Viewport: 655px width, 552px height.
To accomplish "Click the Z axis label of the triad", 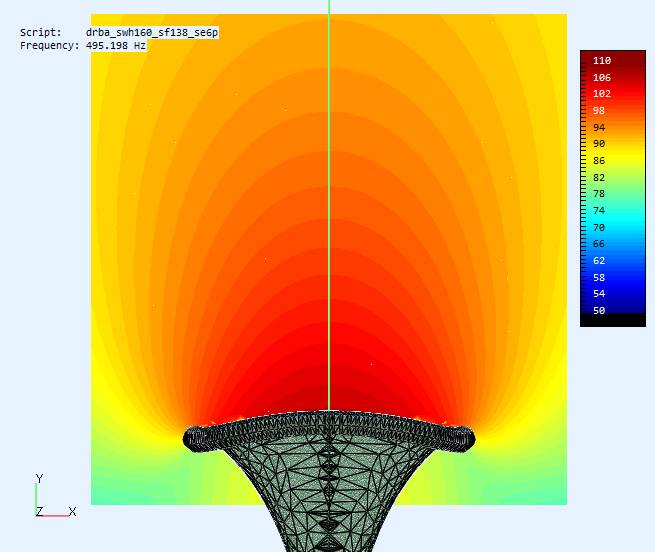I will 39,511.
